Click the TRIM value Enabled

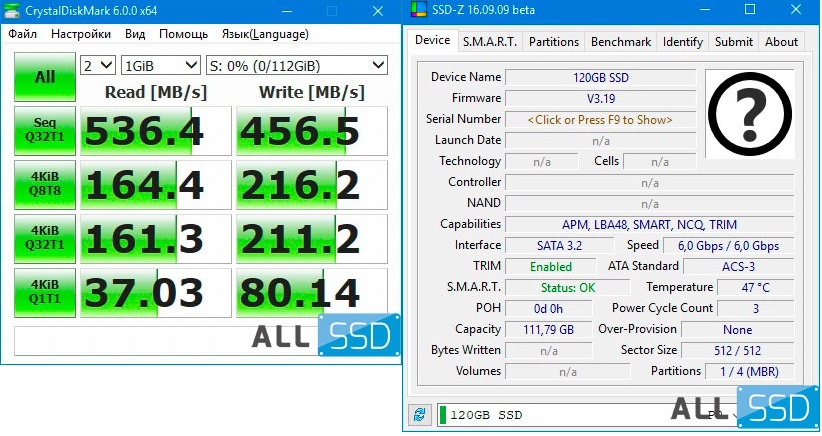click(550, 267)
